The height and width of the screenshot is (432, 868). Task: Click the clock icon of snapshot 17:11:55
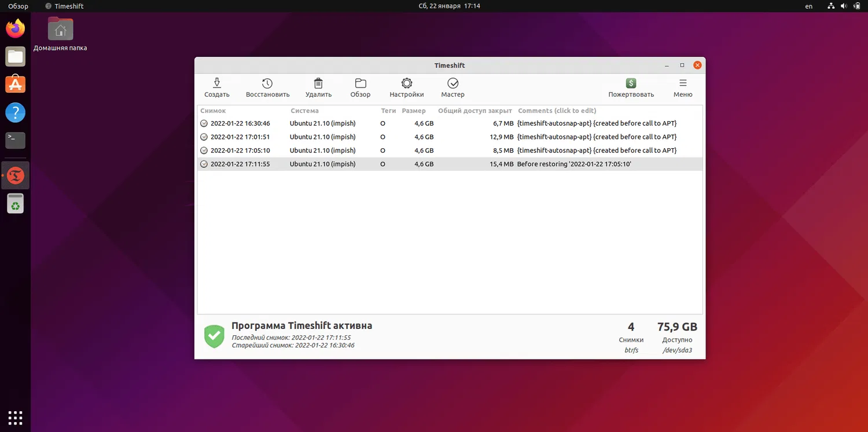click(204, 164)
